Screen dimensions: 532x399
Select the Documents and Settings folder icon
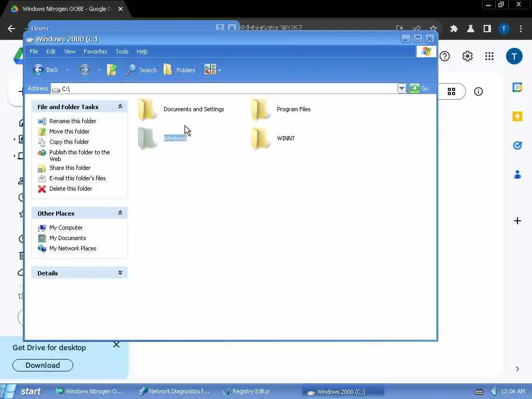coord(147,109)
